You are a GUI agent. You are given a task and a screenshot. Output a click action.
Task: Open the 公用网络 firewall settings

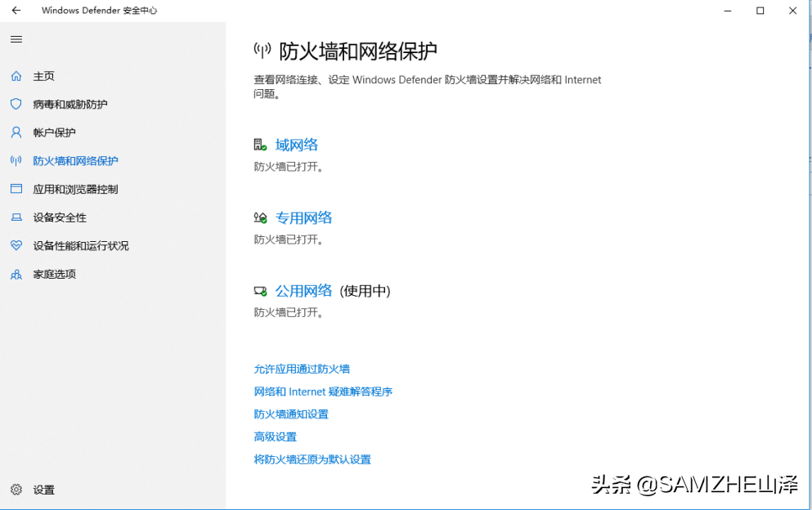[x=303, y=291]
